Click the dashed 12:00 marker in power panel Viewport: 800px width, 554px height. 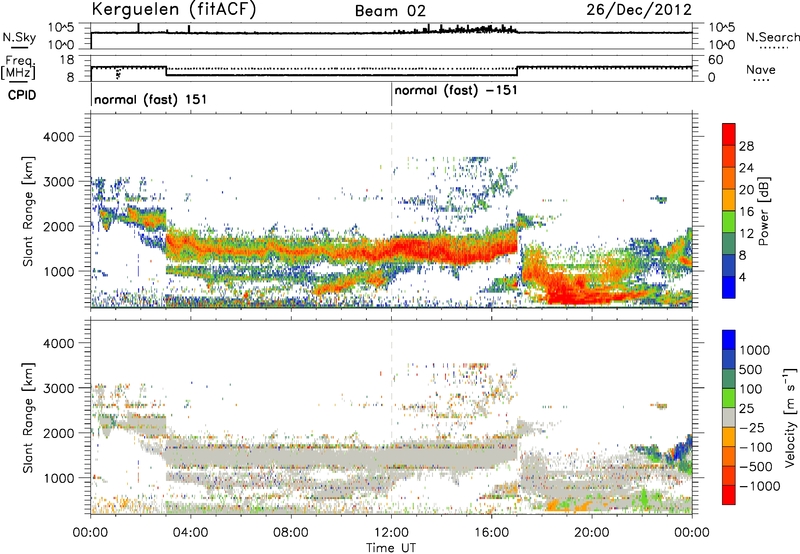pos(391,210)
